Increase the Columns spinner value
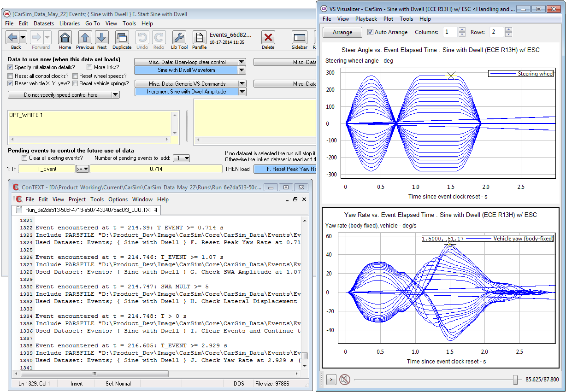This screenshot has width=566, height=392. [462, 30]
